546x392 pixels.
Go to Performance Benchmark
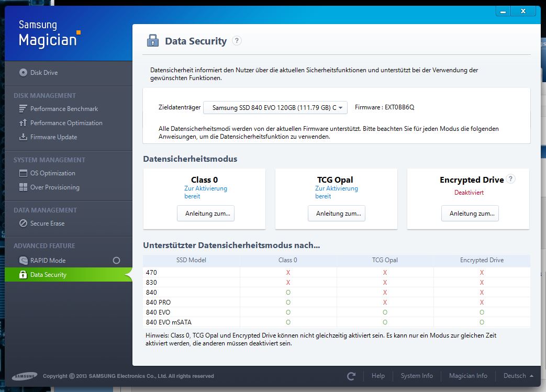tap(68, 109)
